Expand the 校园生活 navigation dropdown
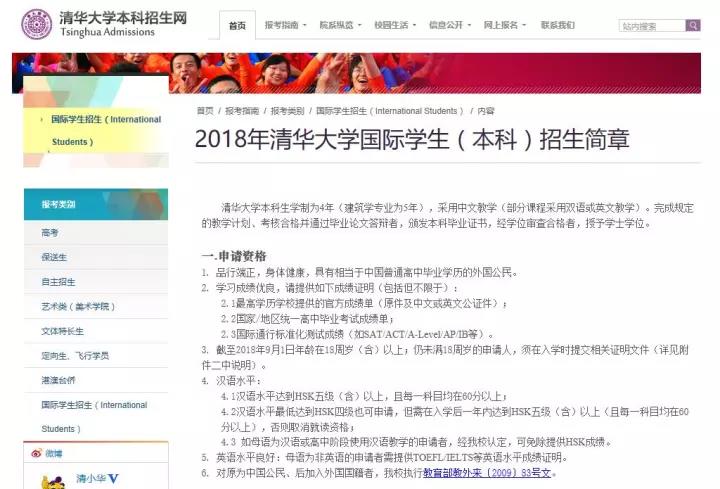Image resolution: width=720 pixels, height=489 pixels. point(395,25)
